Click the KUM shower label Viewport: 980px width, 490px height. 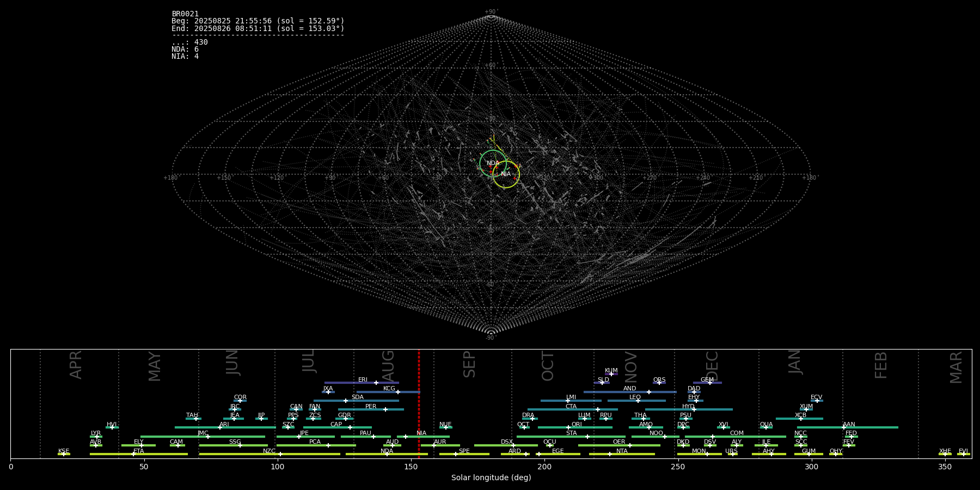pos(611,371)
